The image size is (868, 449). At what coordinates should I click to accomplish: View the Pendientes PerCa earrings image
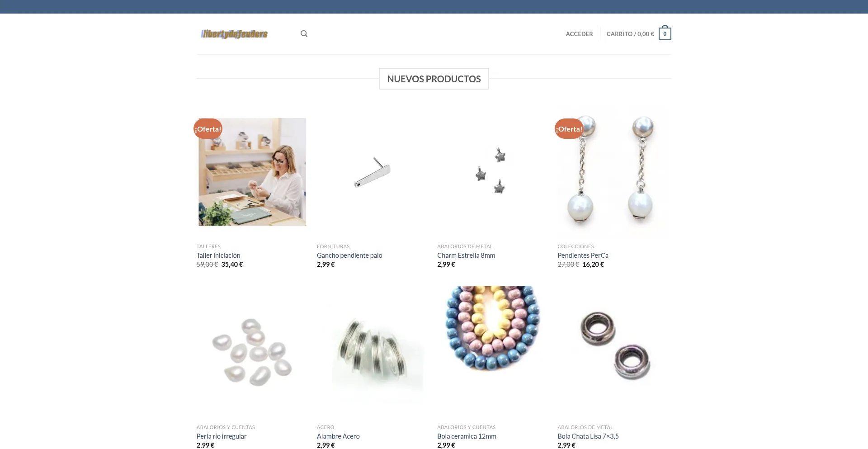(613, 172)
